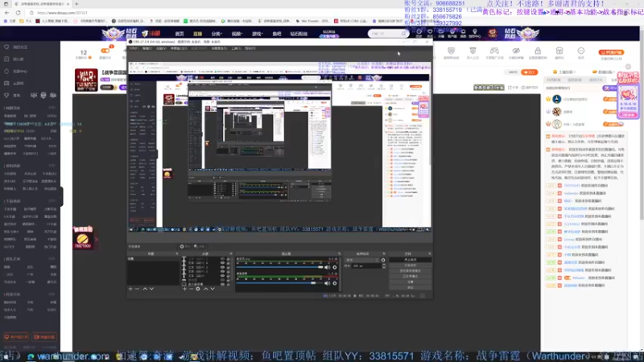Mute the Desktop Audio speaker icon
Viewport: 644px width, 362px height.
click(327, 283)
